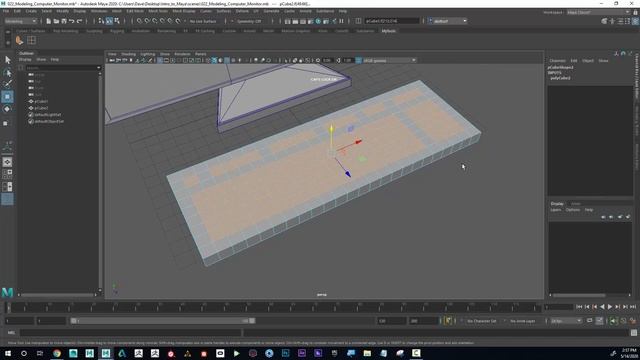Open the Edit Mesh menu
This screenshot has height=360, width=640.
click(135, 11)
